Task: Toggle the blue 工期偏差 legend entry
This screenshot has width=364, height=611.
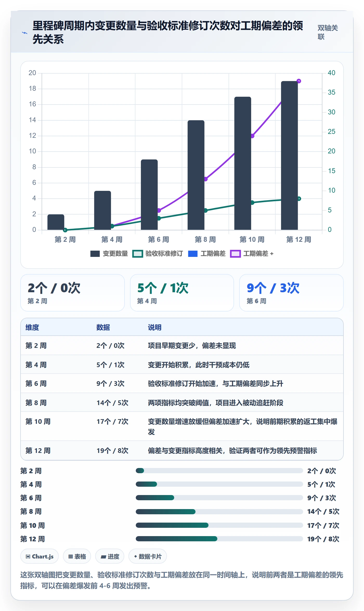Action: 207,254
